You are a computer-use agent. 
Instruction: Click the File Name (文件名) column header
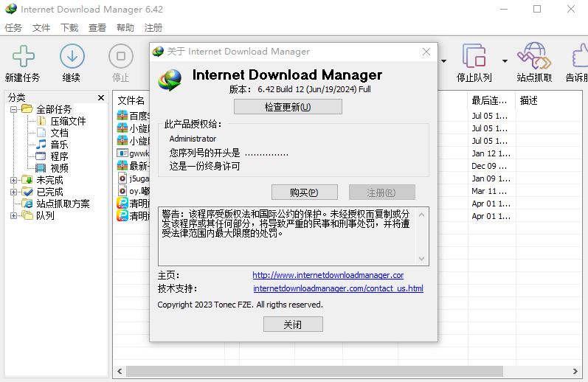click(131, 100)
